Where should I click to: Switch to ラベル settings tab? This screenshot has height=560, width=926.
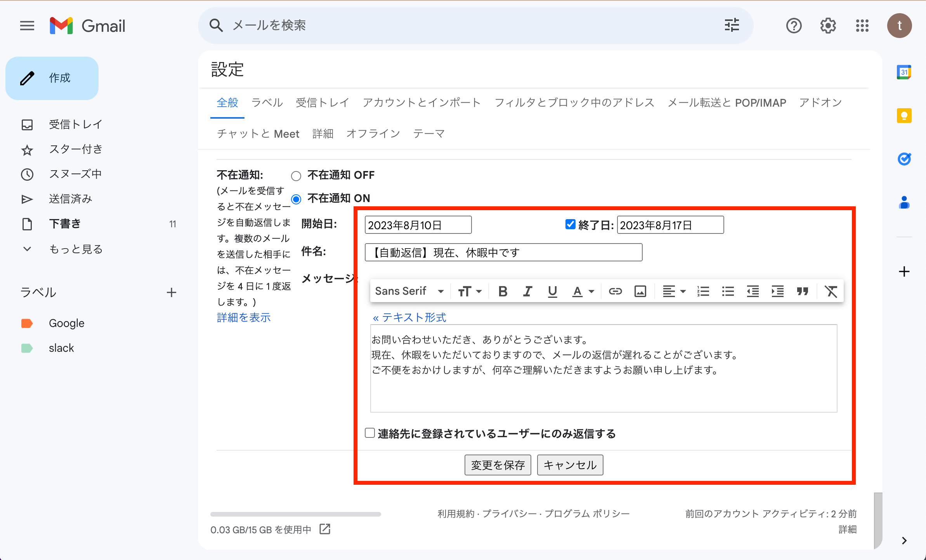267,103
